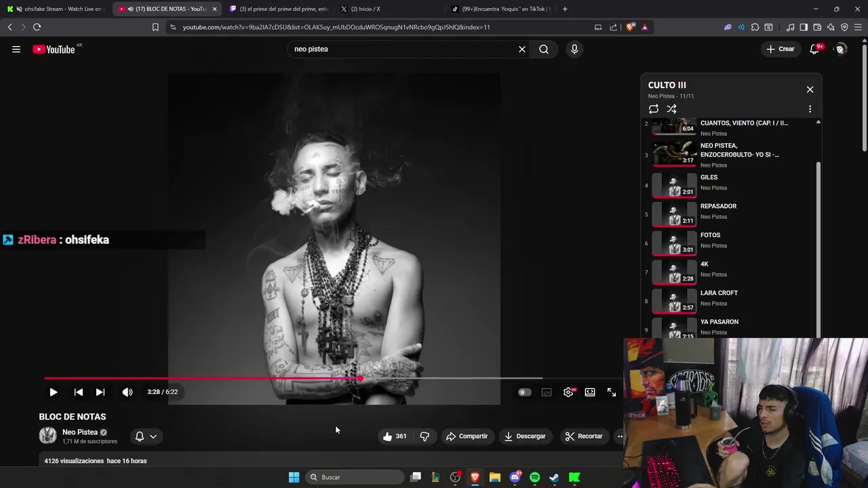Open the Neo Pistea channel link
Image resolution: width=868 pixels, height=488 pixels.
tap(80, 432)
